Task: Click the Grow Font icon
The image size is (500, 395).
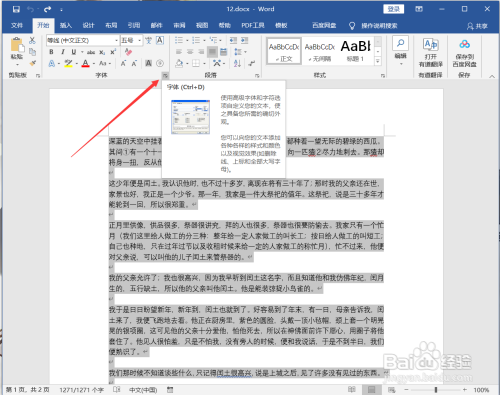Action: point(123,63)
